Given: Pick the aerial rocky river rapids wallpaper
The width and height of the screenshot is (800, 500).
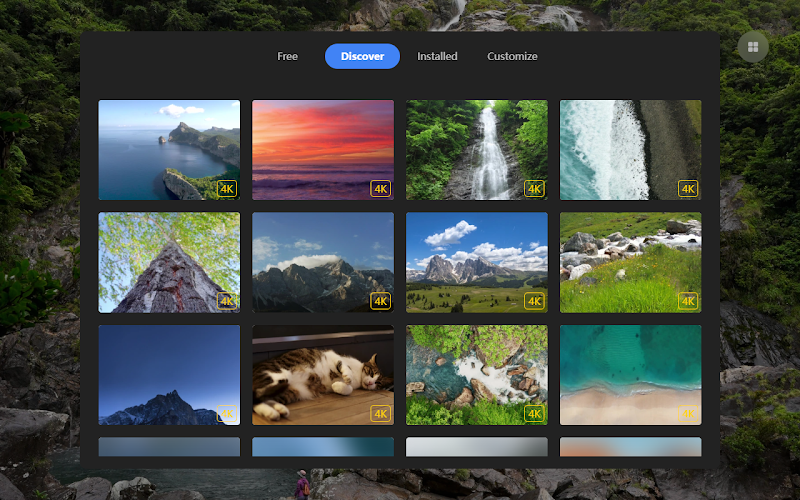Looking at the screenshot, I should pos(477,375).
